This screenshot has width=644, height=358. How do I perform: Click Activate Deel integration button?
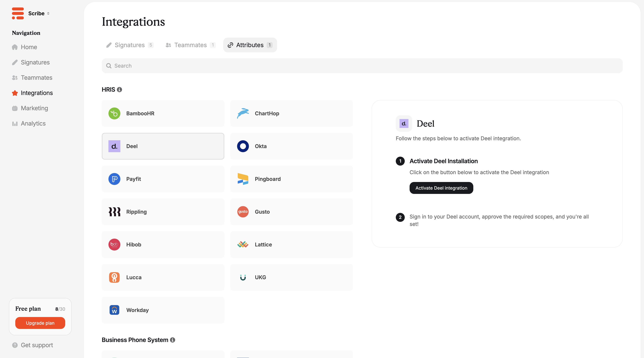(441, 188)
